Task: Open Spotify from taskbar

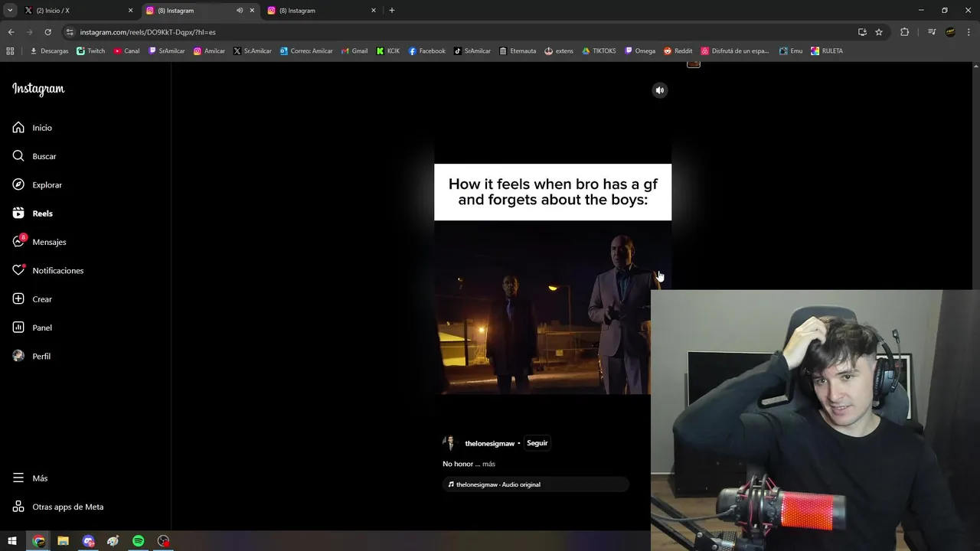Action: pyautogui.click(x=138, y=541)
